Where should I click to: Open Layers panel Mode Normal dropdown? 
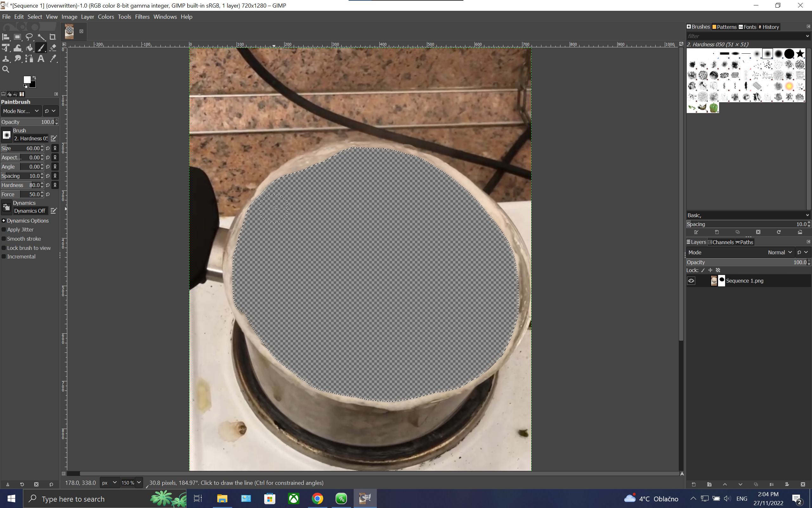[x=740, y=252]
